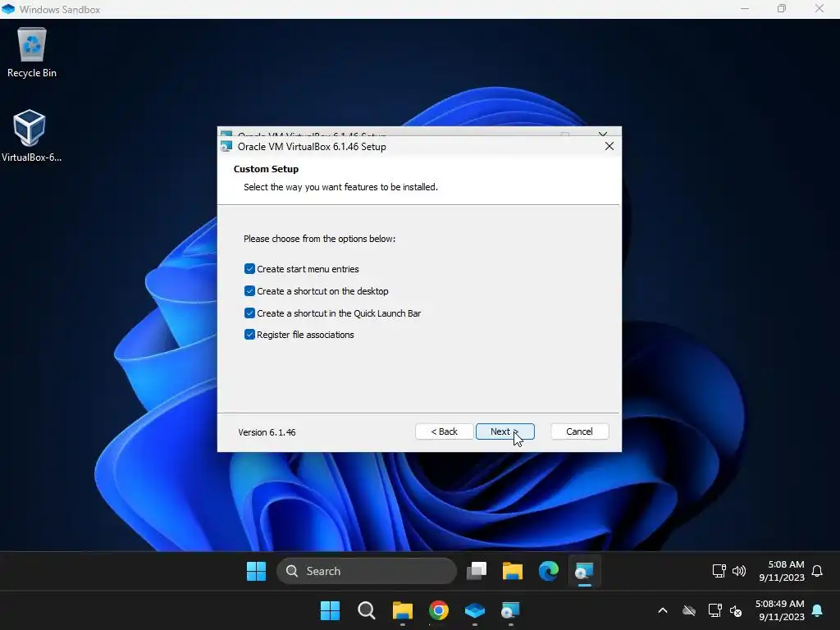Click the VirtualBox setup icon in dialog title bar
This screenshot has width=840, height=630.
(226, 146)
